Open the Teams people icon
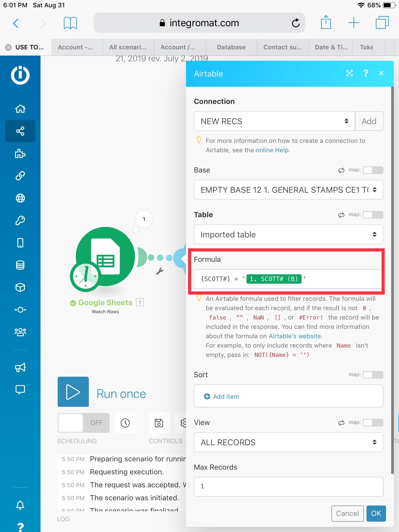399x532 pixels. click(20, 332)
